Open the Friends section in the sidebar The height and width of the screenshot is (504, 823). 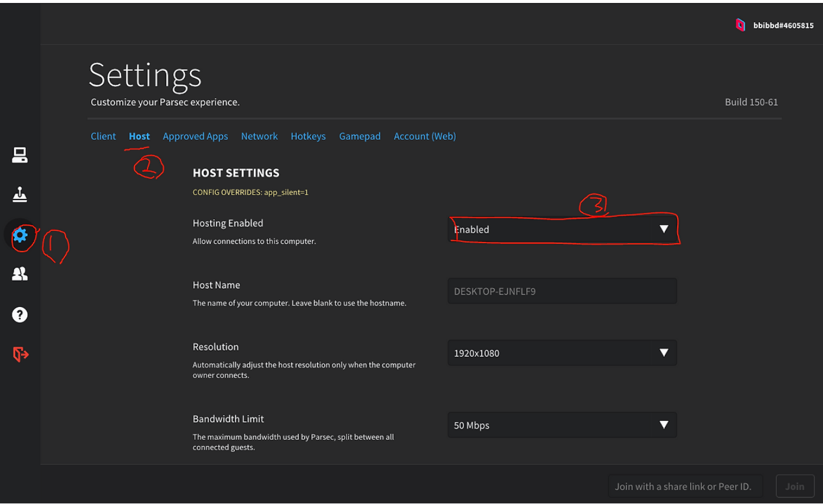(20, 274)
